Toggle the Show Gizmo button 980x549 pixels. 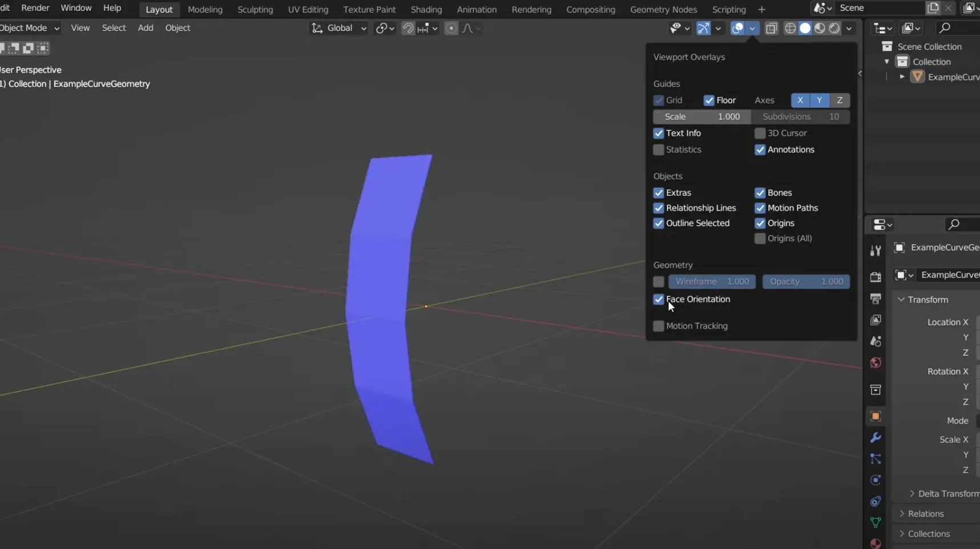[703, 28]
